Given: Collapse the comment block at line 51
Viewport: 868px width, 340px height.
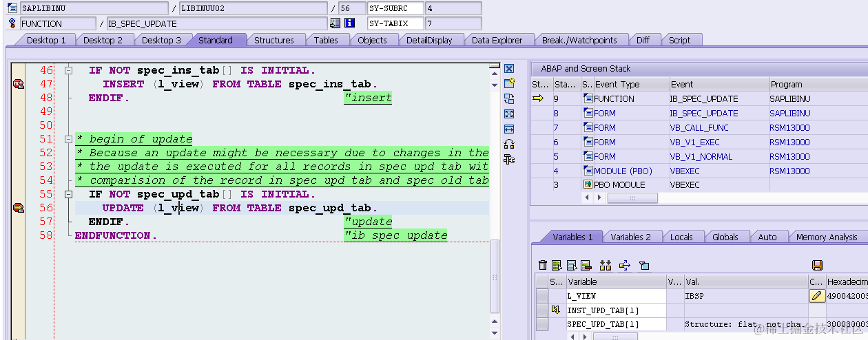Looking at the screenshot, I should click(68, 139).
